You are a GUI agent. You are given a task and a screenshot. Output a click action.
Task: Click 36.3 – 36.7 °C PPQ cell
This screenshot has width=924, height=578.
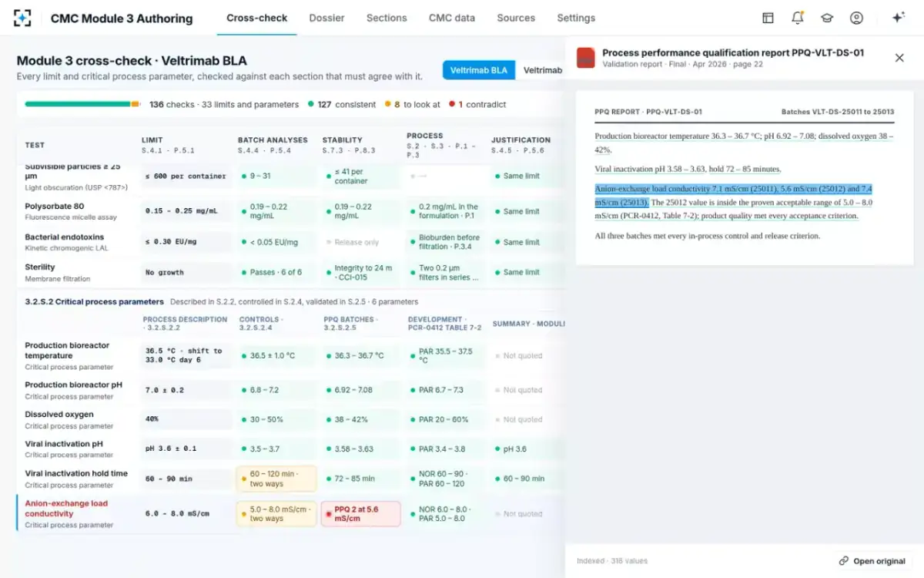point(362,356)
